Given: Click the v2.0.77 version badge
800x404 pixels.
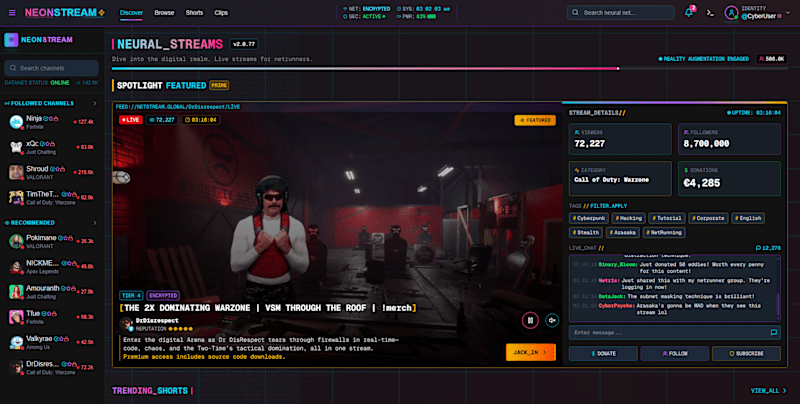Looking at the screenshot, I should [244, 44].
